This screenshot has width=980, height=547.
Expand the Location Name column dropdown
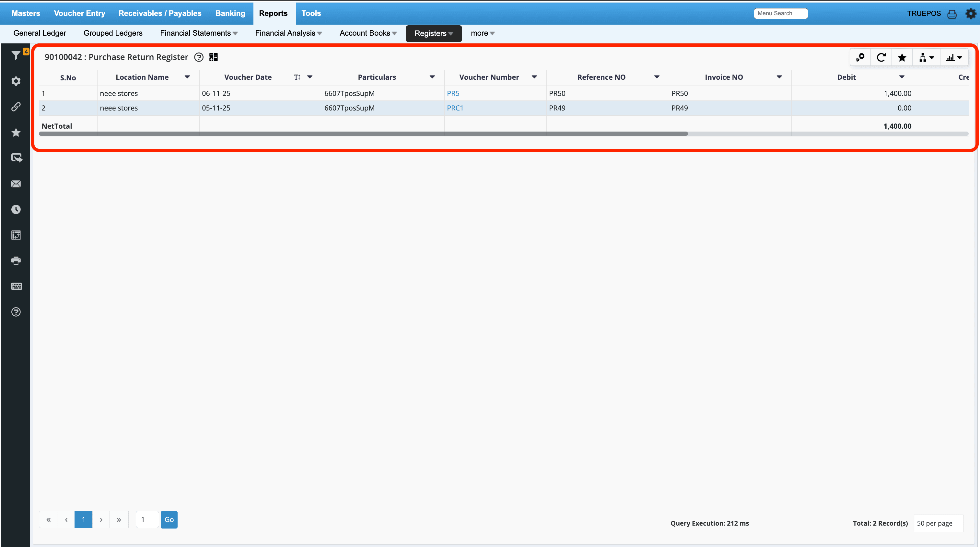click(187, 77)
